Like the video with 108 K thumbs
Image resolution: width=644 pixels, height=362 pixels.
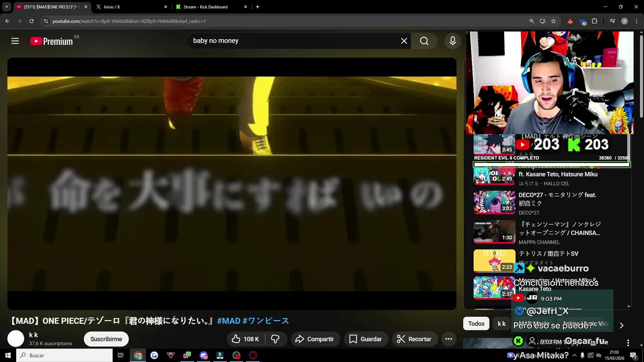(246, 339)
